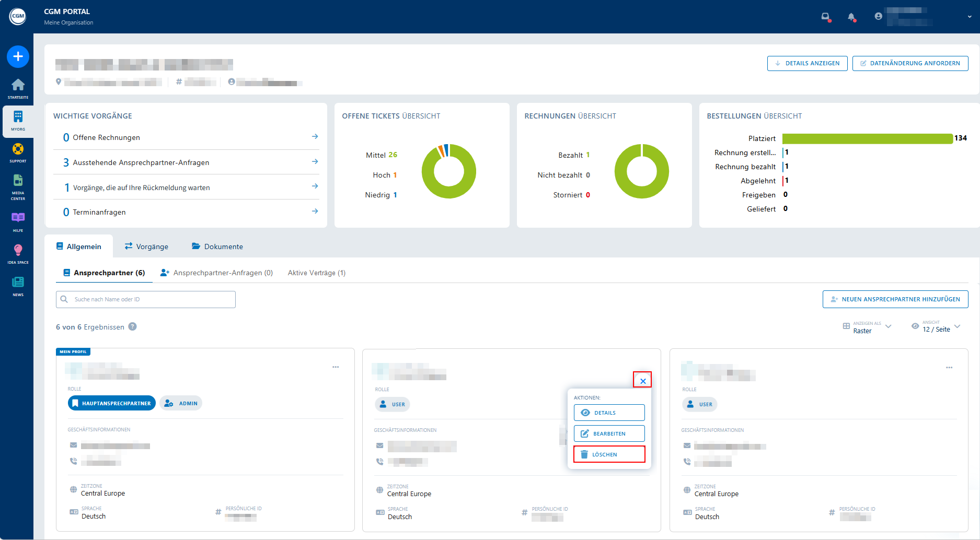Click the Hauptansprechpartner role badge
The height and width of the screenshot is (540, 980).
pos(112,403)
